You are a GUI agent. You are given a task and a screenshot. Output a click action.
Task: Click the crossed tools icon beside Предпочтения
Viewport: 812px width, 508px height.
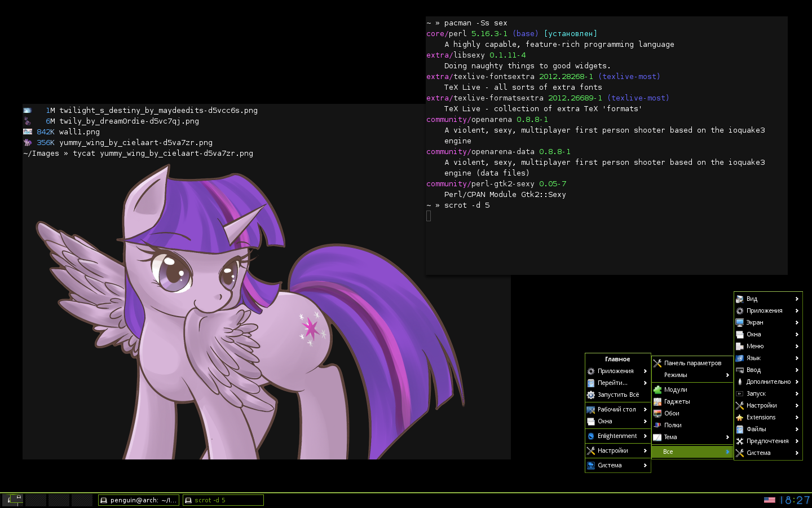[x=740, y=441]
